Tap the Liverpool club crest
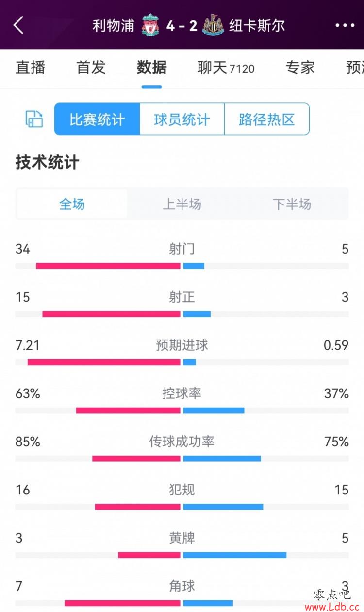Screen dimensions: 364x612 click(150, 25)
